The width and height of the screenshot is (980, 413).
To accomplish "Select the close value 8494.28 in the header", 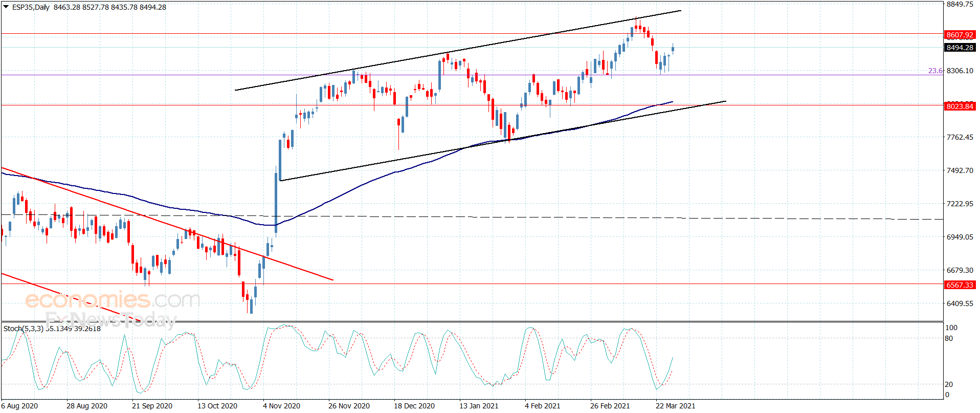I will point(152,7).
